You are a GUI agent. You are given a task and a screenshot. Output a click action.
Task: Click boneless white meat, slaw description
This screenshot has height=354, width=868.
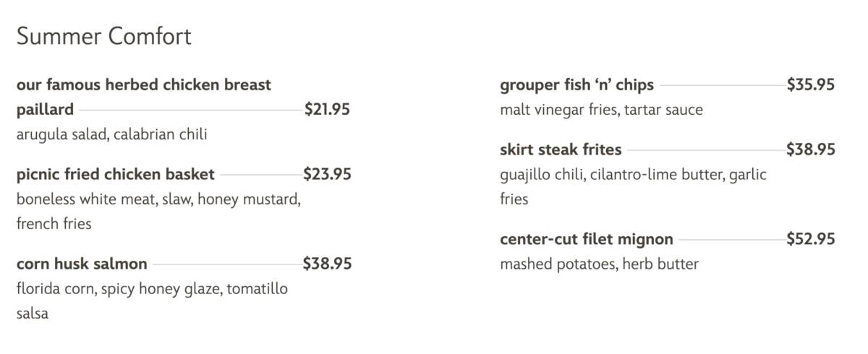click(x=158, y=199)
